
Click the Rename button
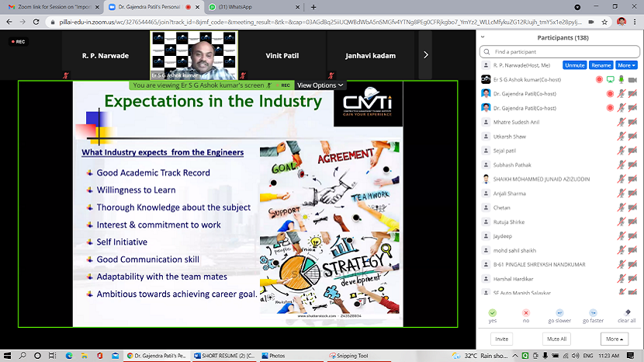[601, 65]
